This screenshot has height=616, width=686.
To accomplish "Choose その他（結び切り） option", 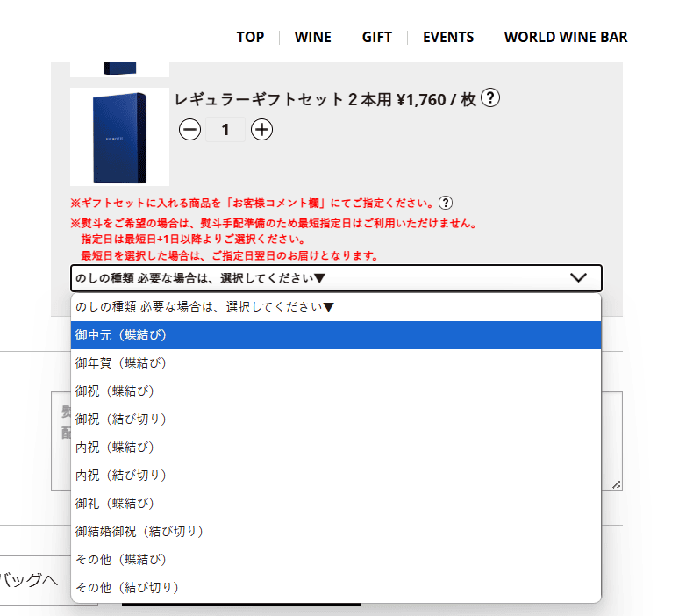I will pyautogui.click(x=336, y=588).
